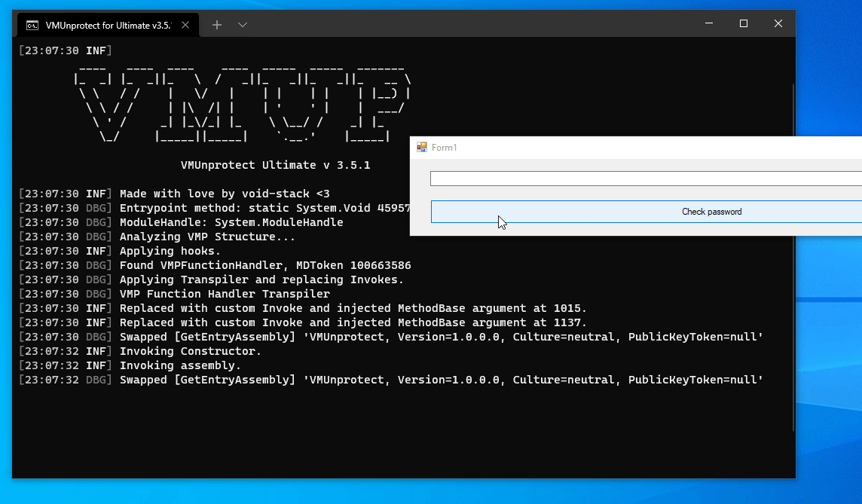The height and width of the screenshot is (504, 862).
Task: Click the 'VMUnprotect Ultimate v 3.5.1' heading text
Action: click(276, 165)
